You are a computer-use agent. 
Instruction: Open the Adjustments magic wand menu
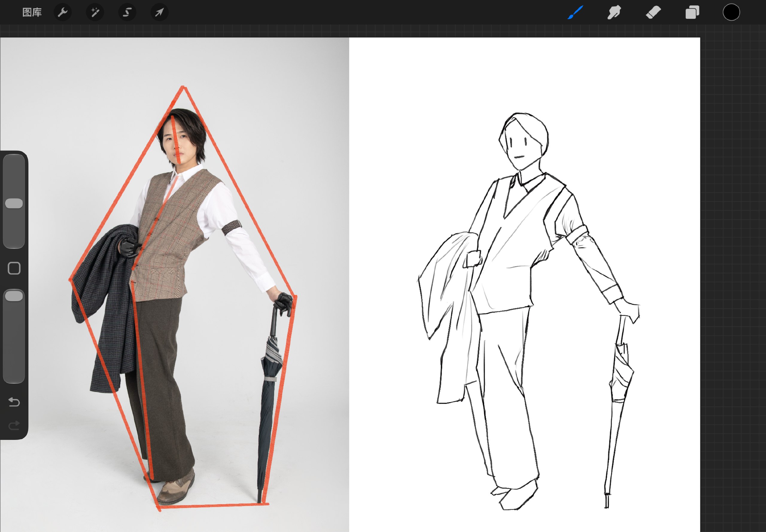[x=95, y=12]
